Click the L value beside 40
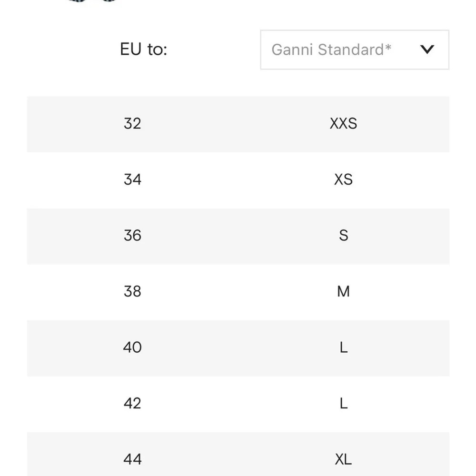Image resolution: width=476 pixels, height=476 pixels. point(343,347)
